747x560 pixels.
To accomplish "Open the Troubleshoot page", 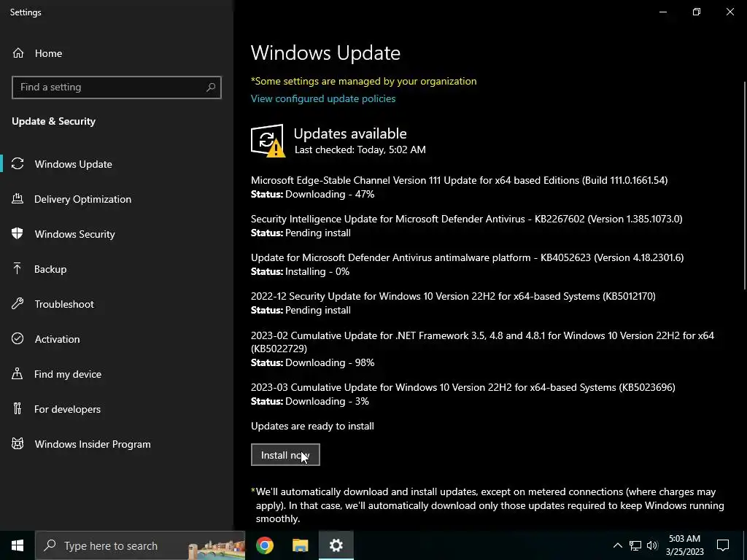I will click(117, 304).
